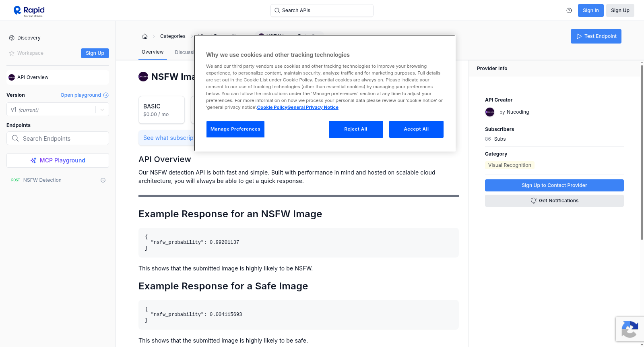The image size is (644, 347).
Task: Focus the Search APIs field
Action: pyautogui.click(x=322, y=10)
